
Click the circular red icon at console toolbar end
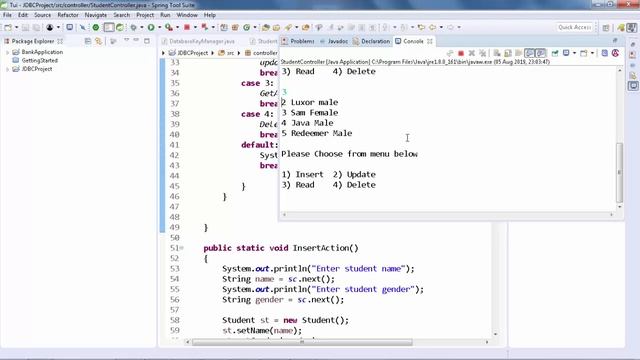616,53
